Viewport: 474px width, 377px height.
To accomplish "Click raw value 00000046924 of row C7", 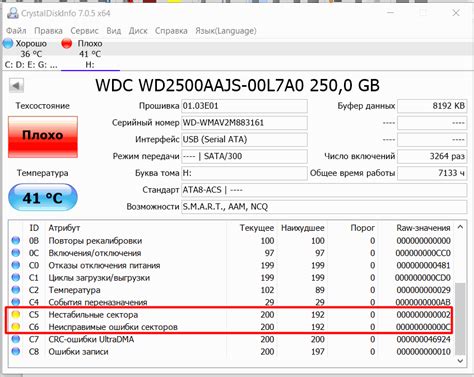I will tap(423, 339).
